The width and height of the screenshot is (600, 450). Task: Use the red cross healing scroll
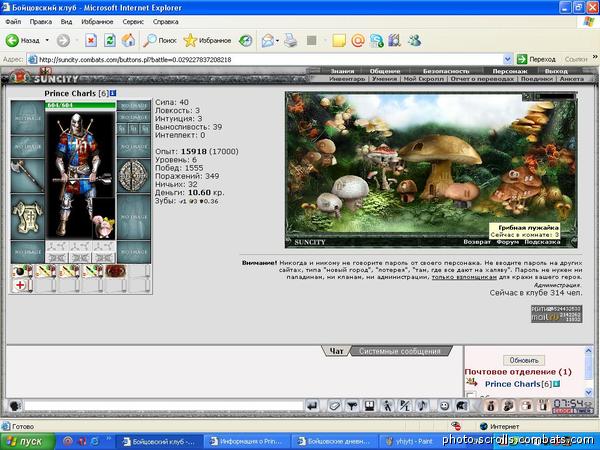click(x=22, y=285)
